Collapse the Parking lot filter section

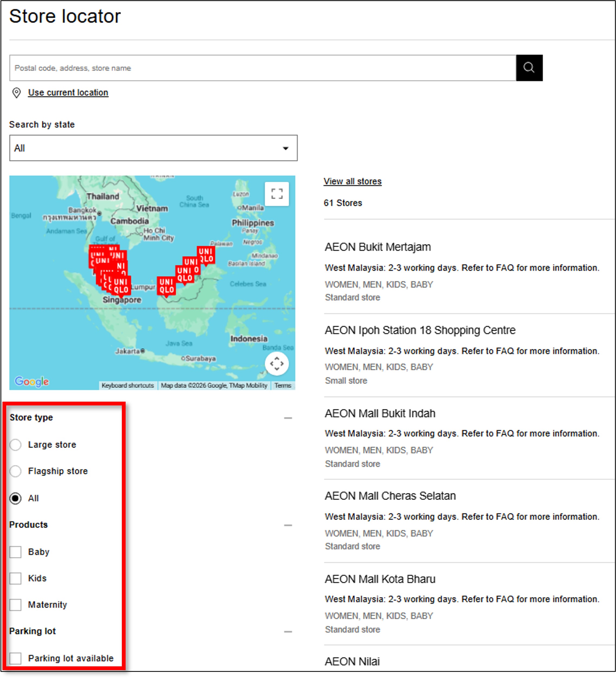[288, 632]
